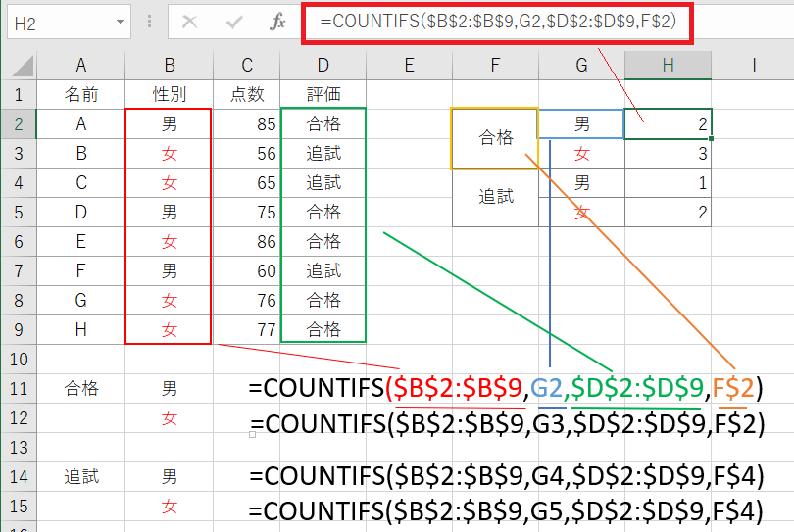Click cell A9 containing H
794x532 pixels.
[x=81, y=329]
